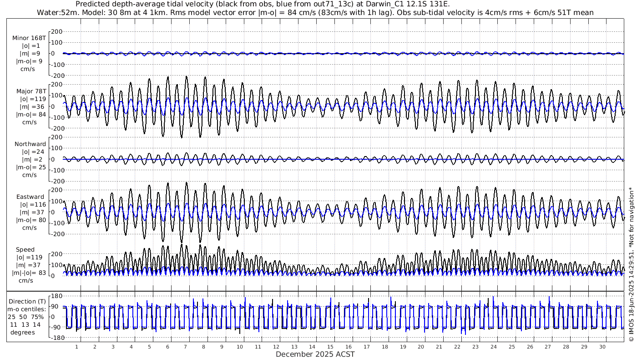Click day 1 on the date axis

[x=76, y=346]
